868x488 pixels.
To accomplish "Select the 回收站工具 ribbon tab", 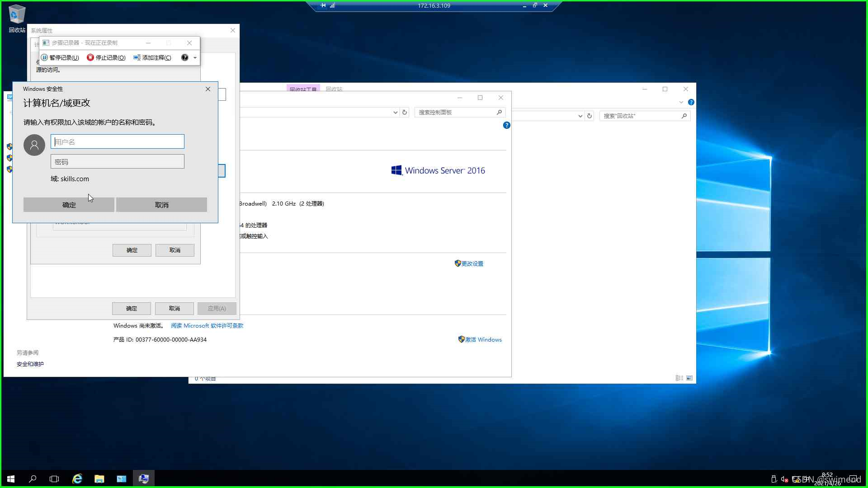I will 303,88.
